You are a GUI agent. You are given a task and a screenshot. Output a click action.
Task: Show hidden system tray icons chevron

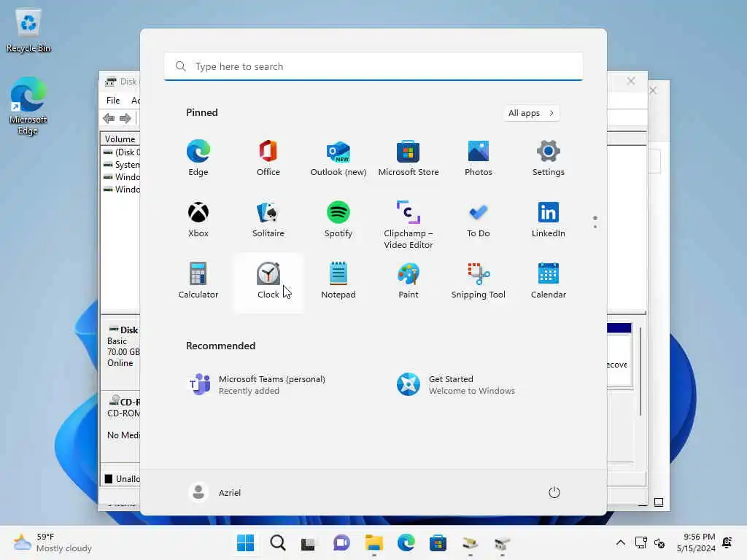[x=621, y=542]
